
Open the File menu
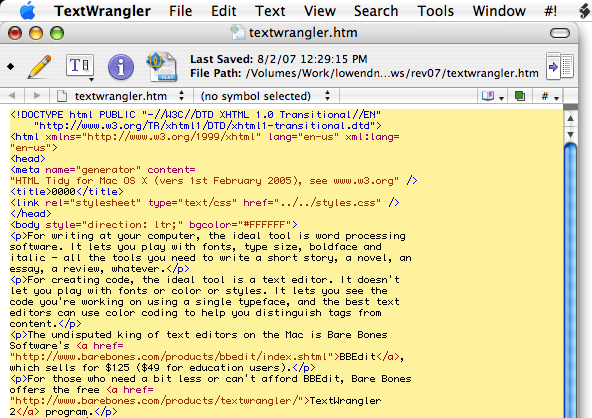pyautogui.click(x=180, y=11)
